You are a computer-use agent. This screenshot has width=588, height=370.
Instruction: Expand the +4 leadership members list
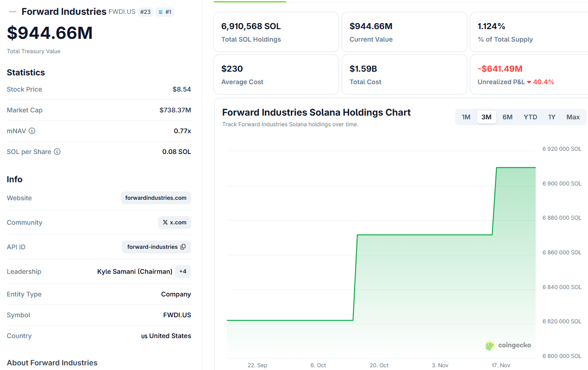point(183,271)
